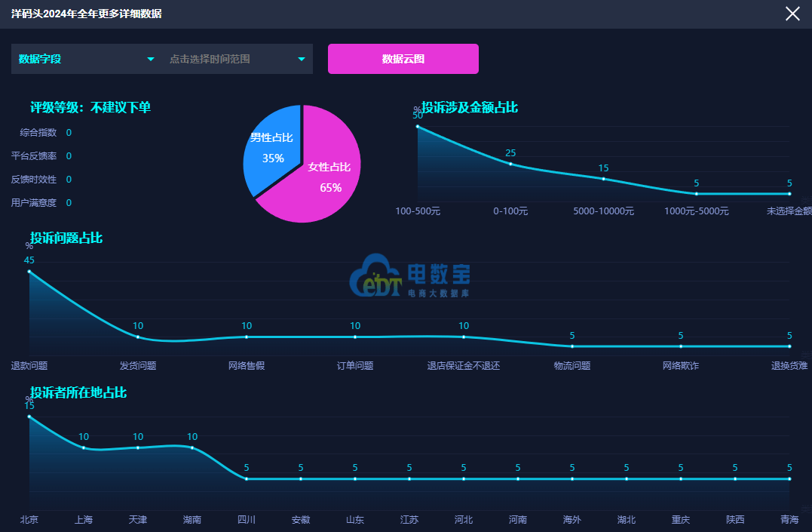Click the 电数宝 cloud logo icon
The height and width of the screenshot is (532, 812).
click(375, 276)
